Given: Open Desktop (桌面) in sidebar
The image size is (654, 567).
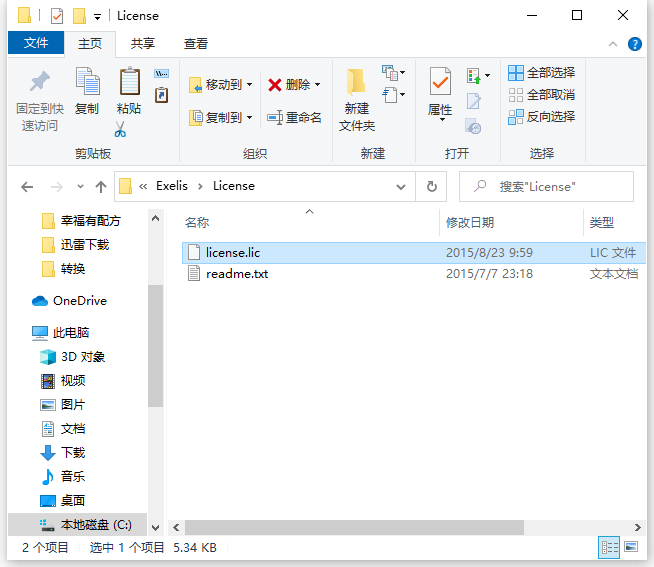Looking at the screenshot, I should click(x=63, y=501).
